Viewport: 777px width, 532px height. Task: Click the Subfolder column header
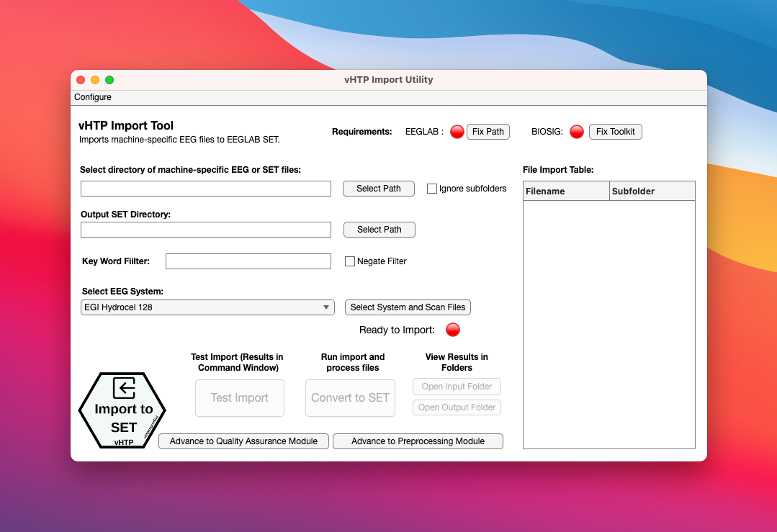pyautogui.click(x=652, y=191)
